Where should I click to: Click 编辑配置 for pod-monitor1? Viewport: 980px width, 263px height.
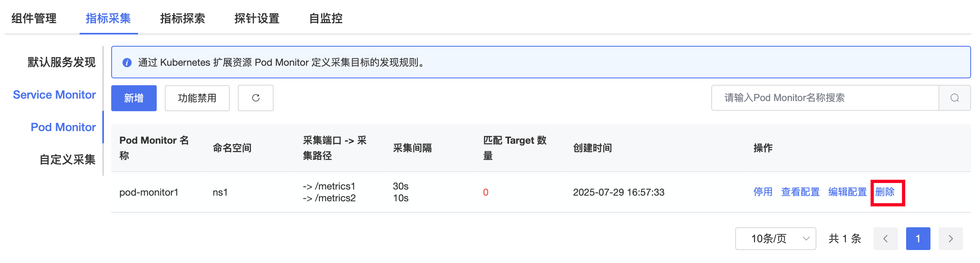[847, 192]
